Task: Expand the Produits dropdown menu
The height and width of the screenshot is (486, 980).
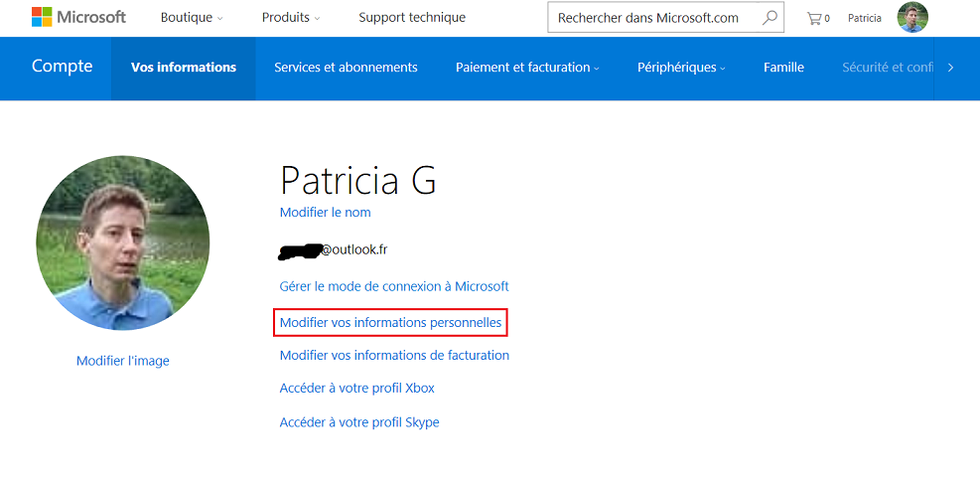Action: [x=291, y=18]
